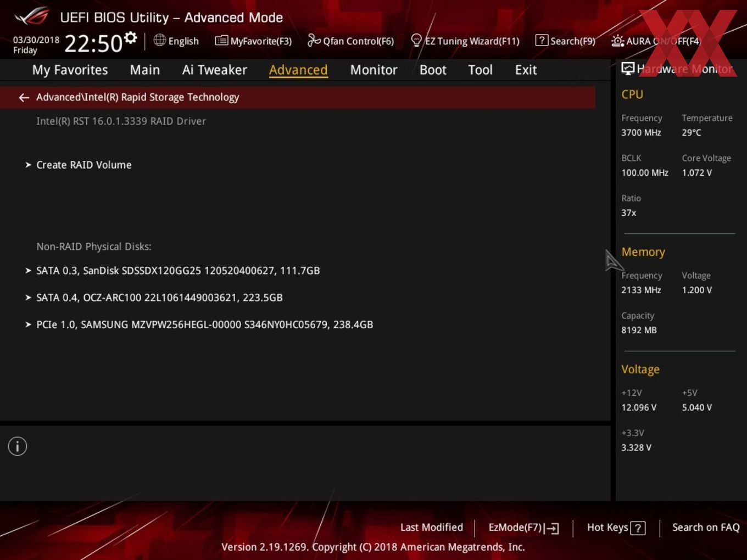Click the Non-RAID Physical Disks heading
747x560 pixels.
pyautogui.click(x=94, y=247)
